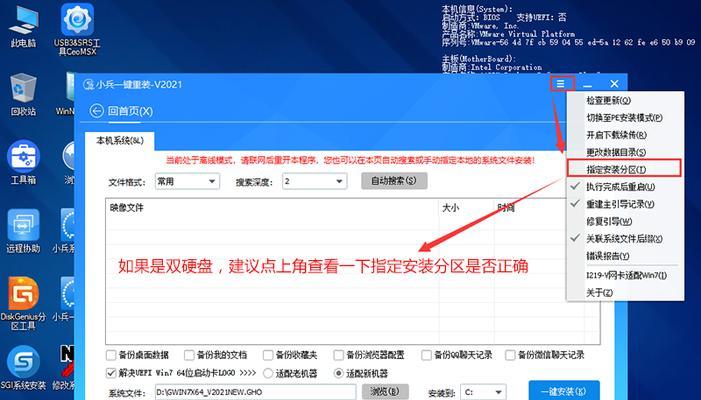Launch SGI system install icon
701x400 pixels.
click(x=23, y=367)
